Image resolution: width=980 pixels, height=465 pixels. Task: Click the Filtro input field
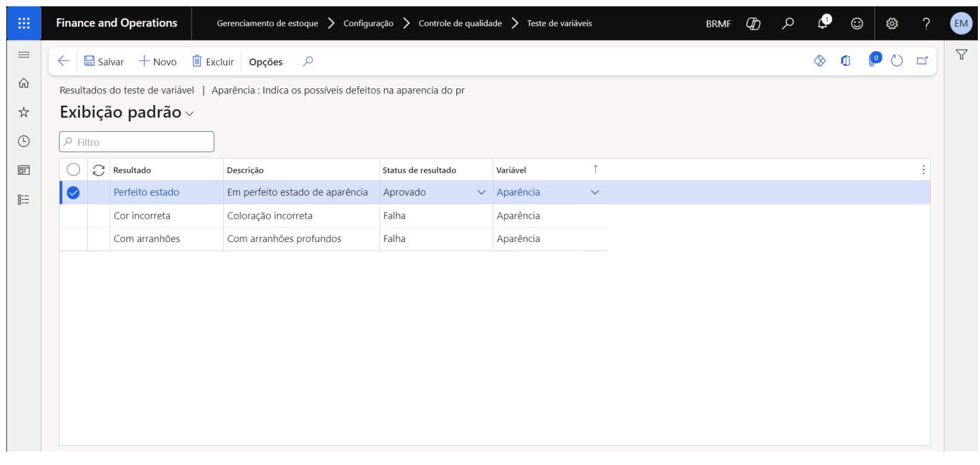click(x=137, y=142)
